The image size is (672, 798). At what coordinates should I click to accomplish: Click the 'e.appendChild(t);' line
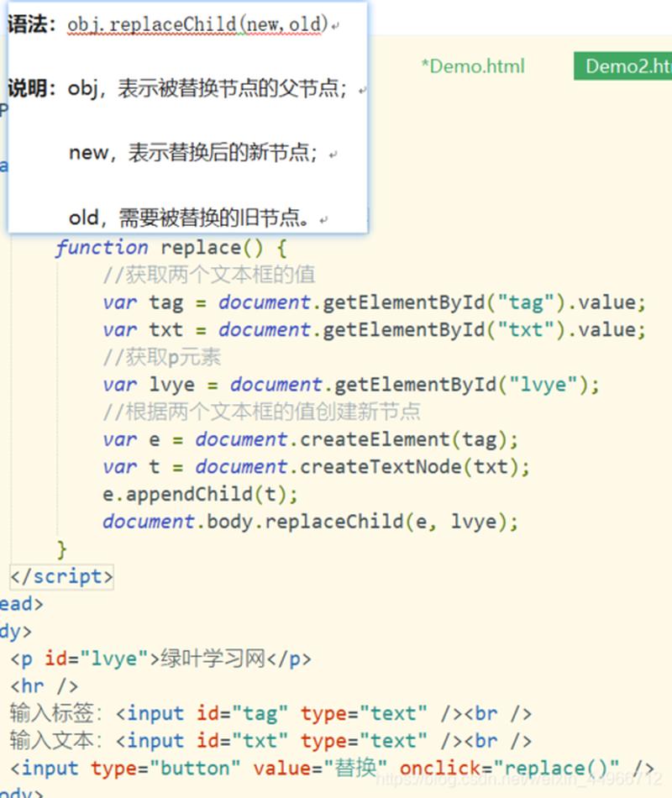[200, 495]
